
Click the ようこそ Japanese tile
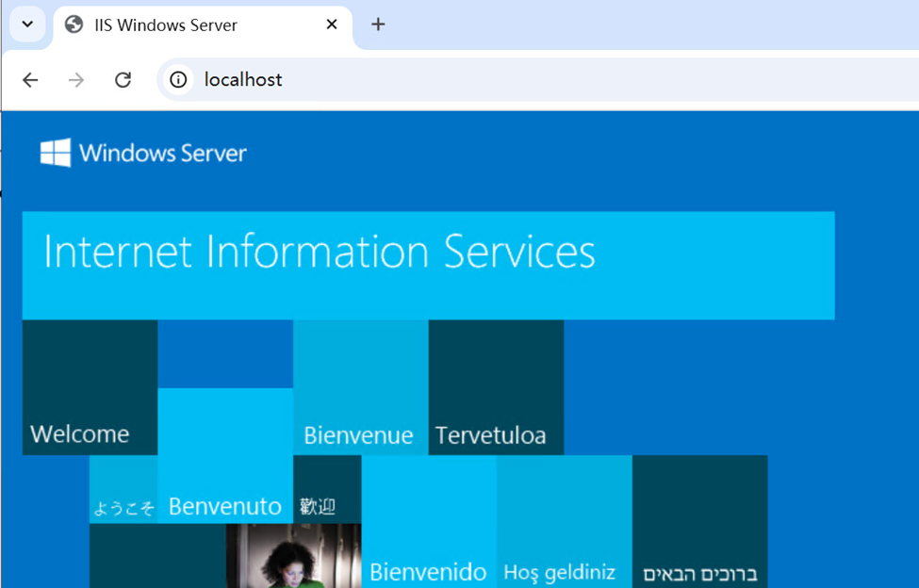click(123, 490)
